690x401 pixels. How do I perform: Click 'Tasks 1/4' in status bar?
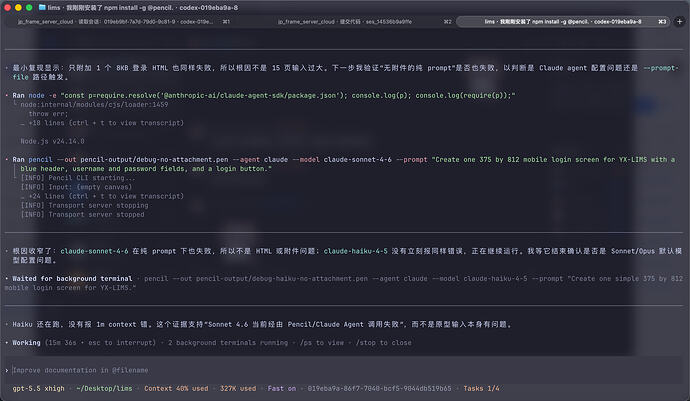tap(481, 389)
